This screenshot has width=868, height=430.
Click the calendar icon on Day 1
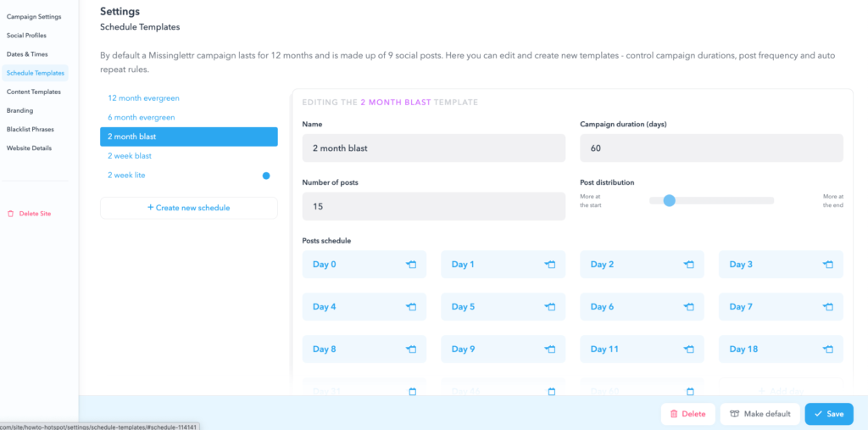click(x=550, y=265)
